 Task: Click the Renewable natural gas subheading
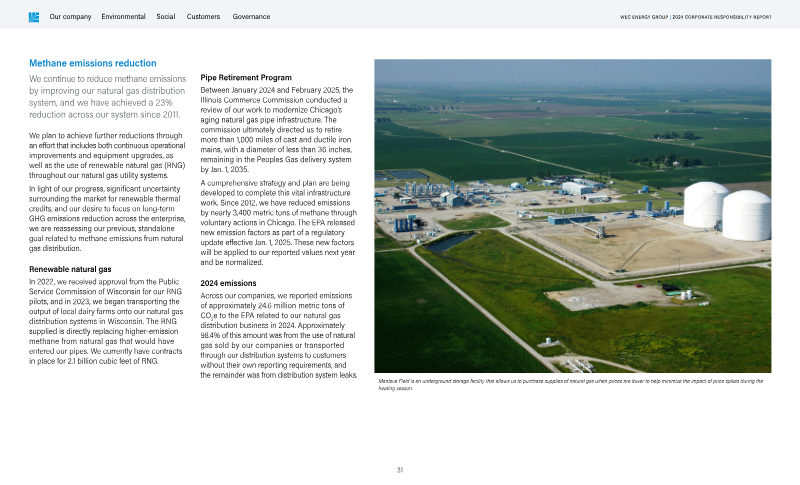click(69, 270)
